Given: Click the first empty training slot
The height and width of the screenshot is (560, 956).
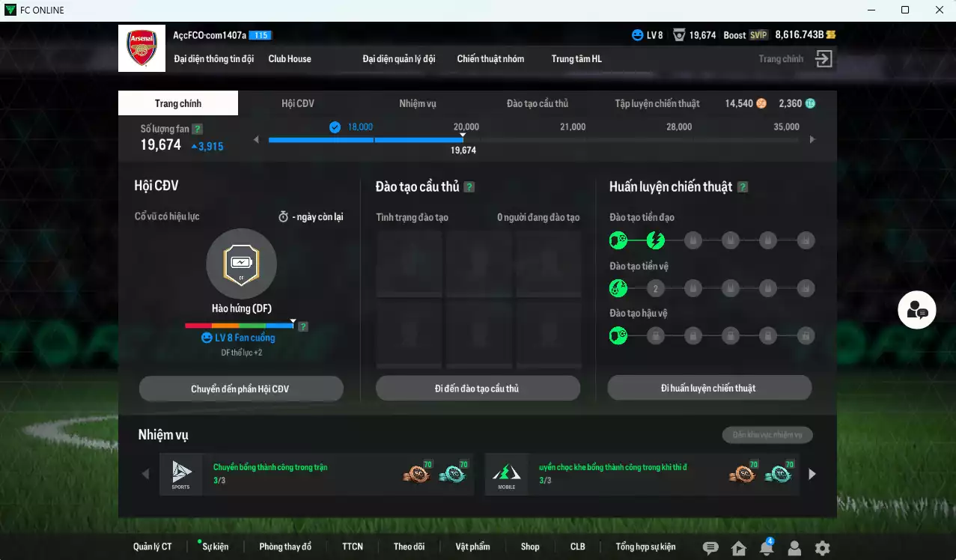Looking at the screenshot, I should tap(410, 264).
